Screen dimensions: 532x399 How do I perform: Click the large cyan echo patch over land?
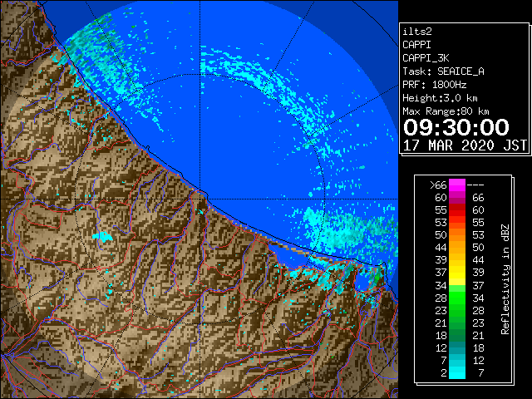(x=102, y=237)
